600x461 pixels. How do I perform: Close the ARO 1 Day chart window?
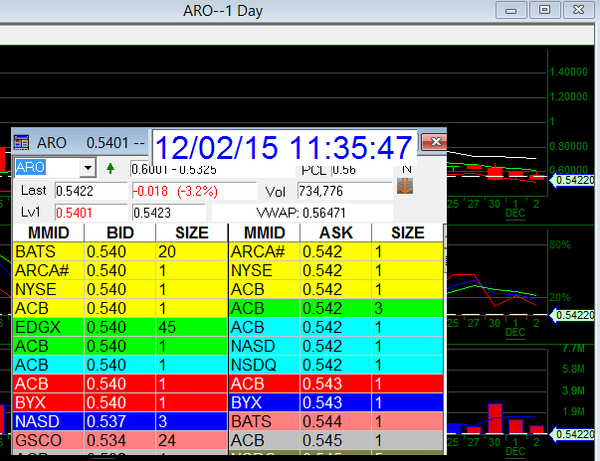tap(578, 10)
